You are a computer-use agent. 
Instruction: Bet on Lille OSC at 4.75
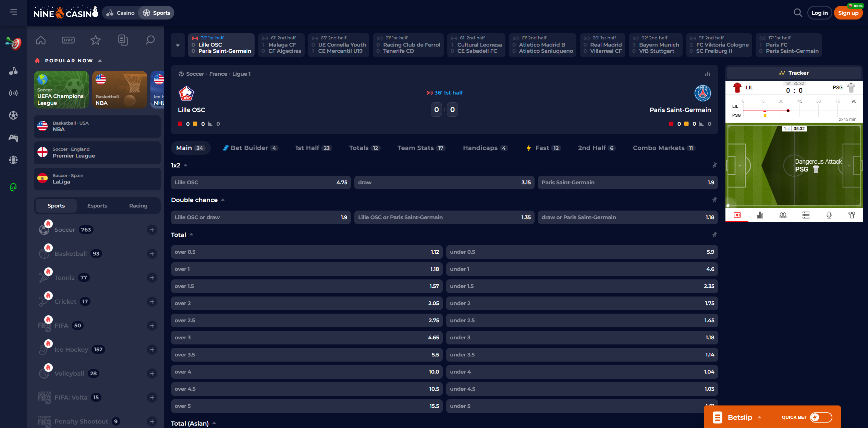261,182
